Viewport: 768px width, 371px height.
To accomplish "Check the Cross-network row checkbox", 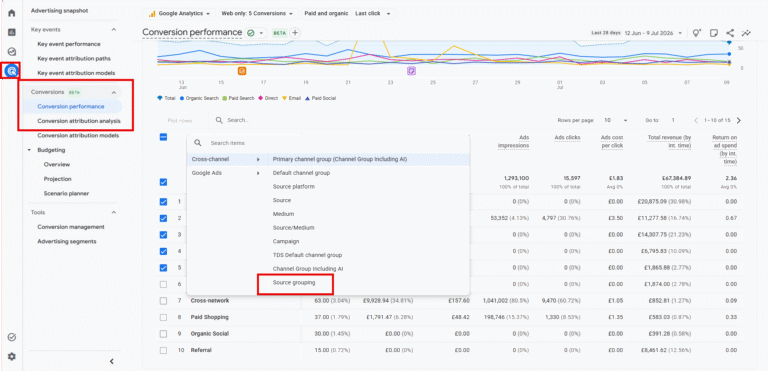I will point(164,300).
